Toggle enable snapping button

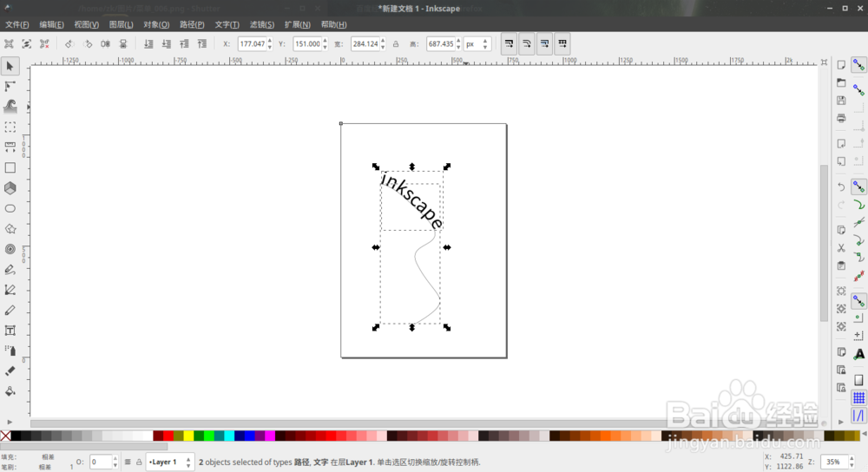pyautogui.click(x=858, y=65)
